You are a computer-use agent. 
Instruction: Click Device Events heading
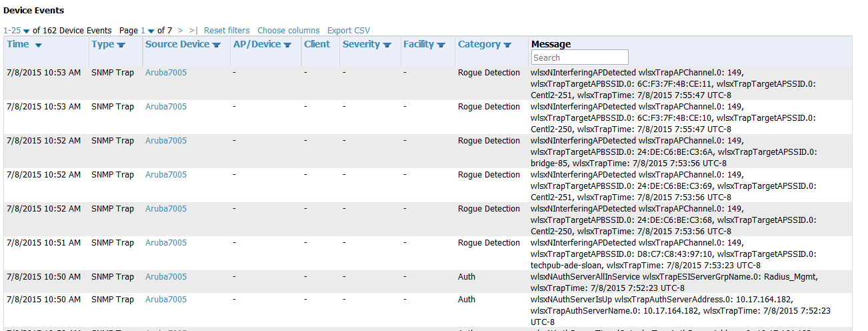click(x=34, y=11)
